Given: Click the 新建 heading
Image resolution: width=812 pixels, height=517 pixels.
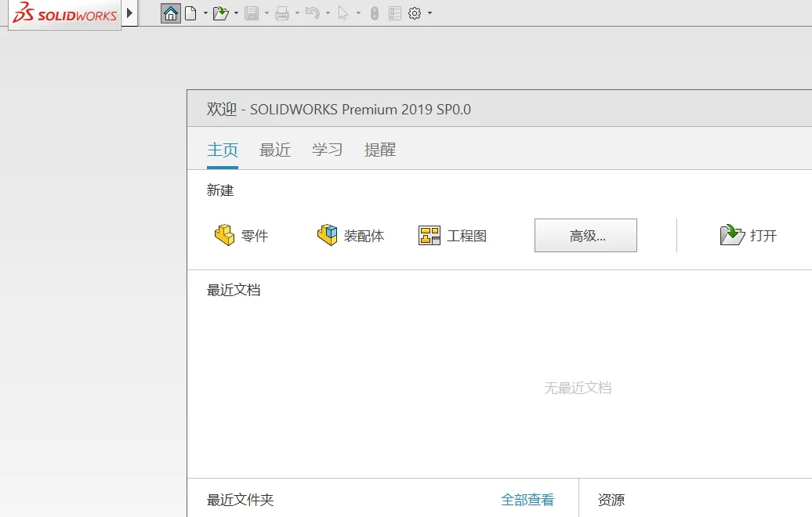Looking at the screenshot, I should 220,190.
